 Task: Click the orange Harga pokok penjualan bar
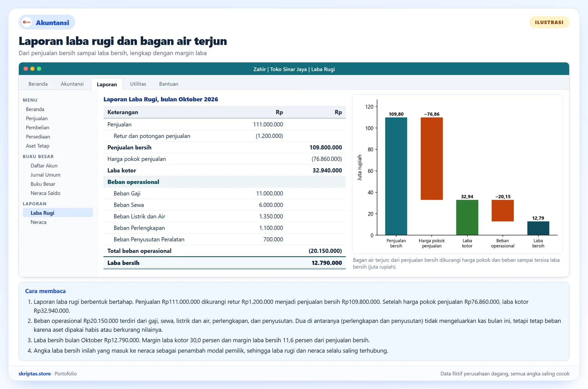pyautogui.click(x=431, y=159)
